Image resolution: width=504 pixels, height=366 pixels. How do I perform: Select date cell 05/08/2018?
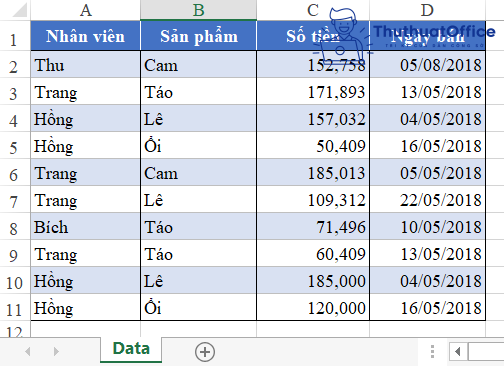(427, 65)
